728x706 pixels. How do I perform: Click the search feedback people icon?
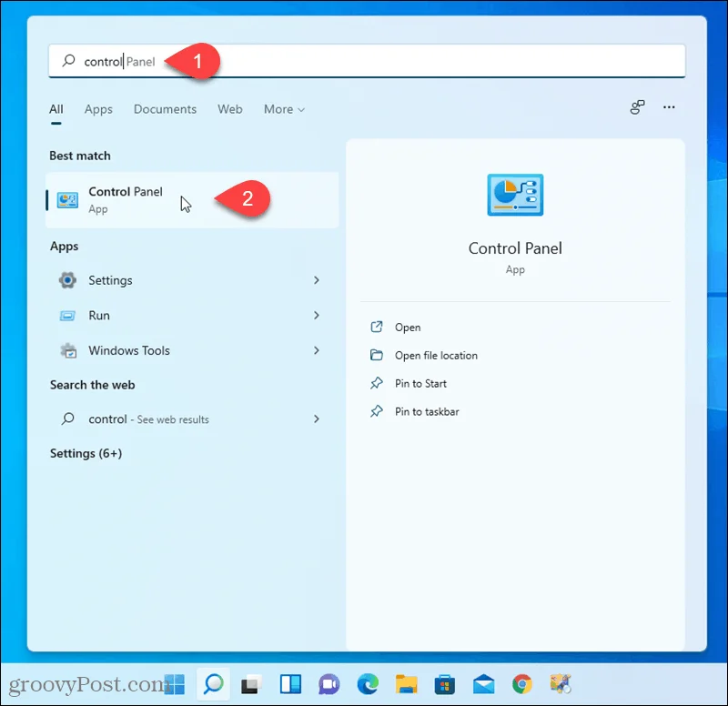tap(638, 107)
